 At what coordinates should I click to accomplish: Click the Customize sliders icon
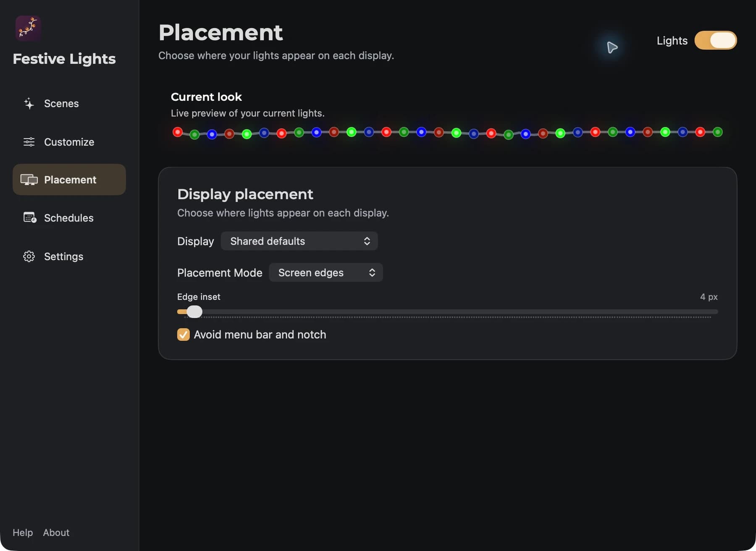[29, 142]
